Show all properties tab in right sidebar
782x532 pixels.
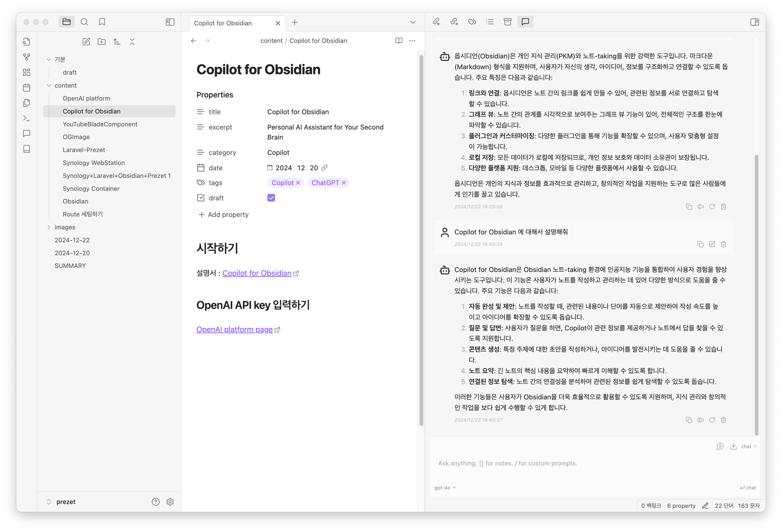(507, 22)
